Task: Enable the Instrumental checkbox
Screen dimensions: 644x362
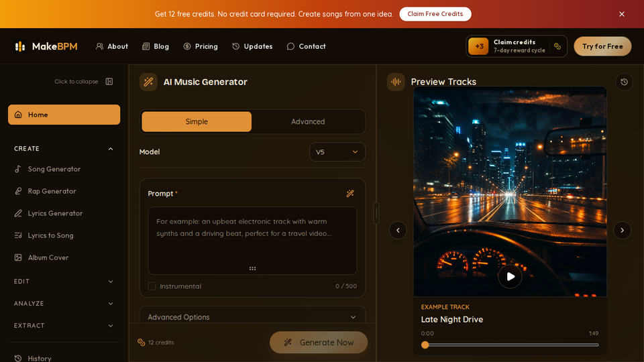Action: coord(152,286)
